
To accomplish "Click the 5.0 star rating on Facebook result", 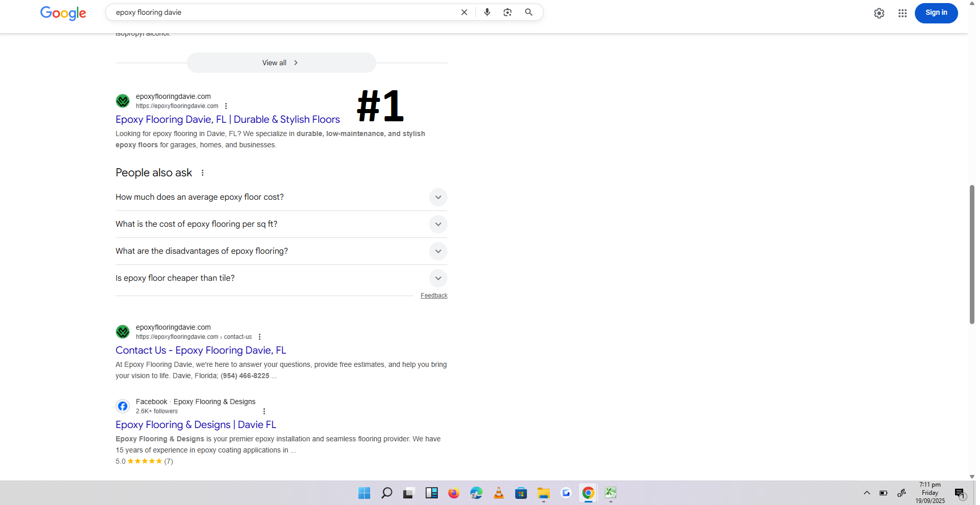I will pos(144,461).
